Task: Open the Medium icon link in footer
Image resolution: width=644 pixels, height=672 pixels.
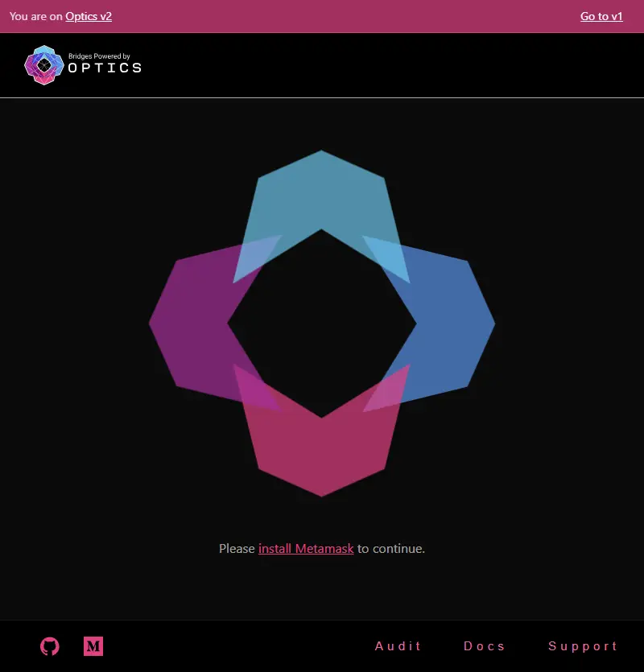Action: (93, 646)
